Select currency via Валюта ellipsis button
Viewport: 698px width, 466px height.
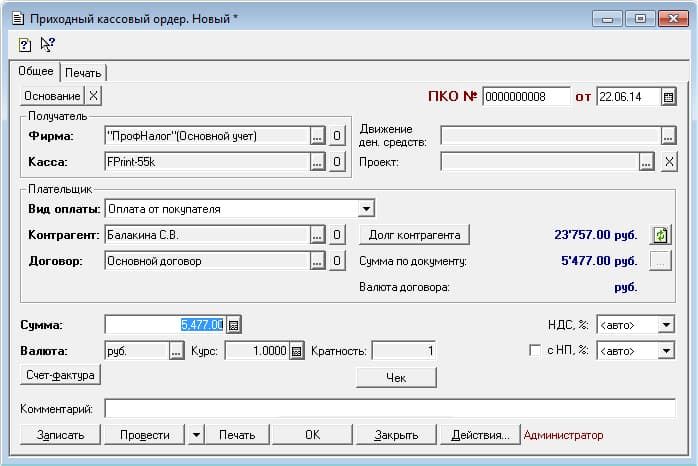click(177, 351)
